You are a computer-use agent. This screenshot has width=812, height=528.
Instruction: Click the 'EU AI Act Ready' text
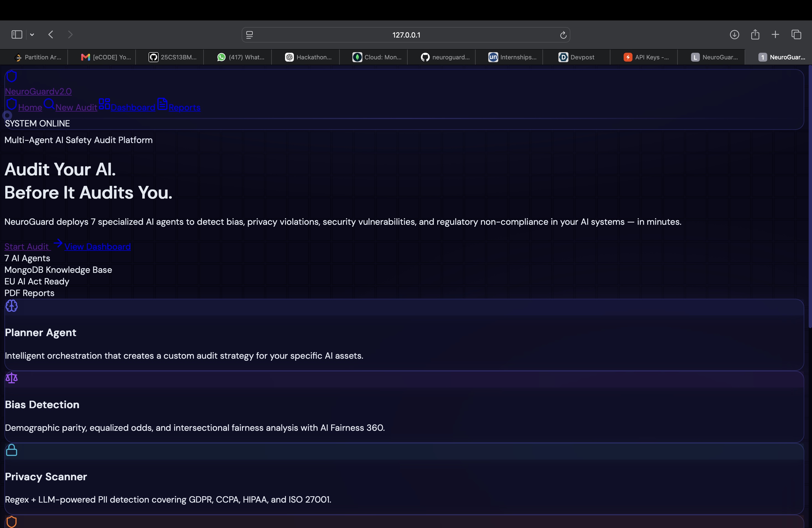pyautogui.click(x=37, y=281)
